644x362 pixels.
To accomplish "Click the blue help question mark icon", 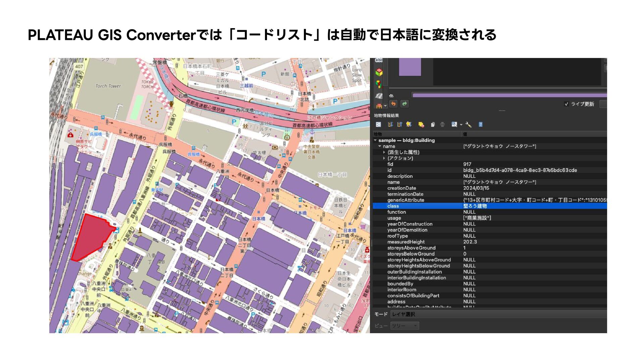I will pos(480,124).
